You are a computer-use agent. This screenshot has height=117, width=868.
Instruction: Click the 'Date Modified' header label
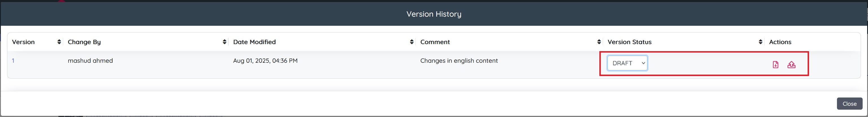[x=255, y=42]
